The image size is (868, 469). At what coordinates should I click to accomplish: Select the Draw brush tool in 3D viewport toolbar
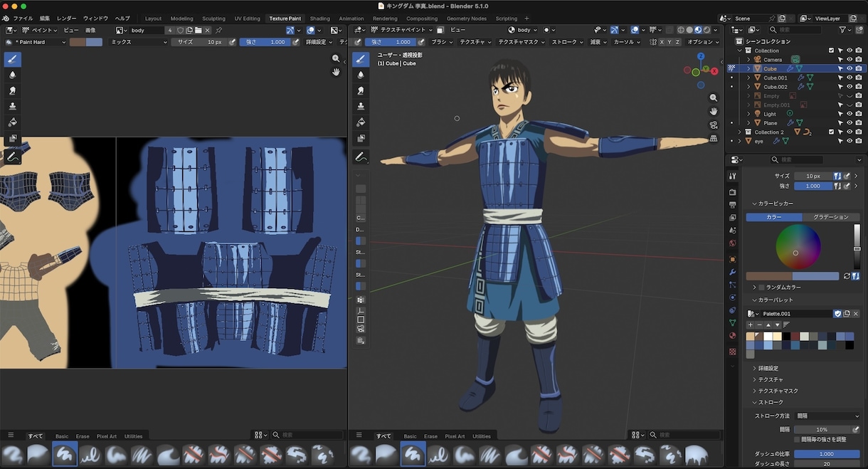[x=361, y=59]
